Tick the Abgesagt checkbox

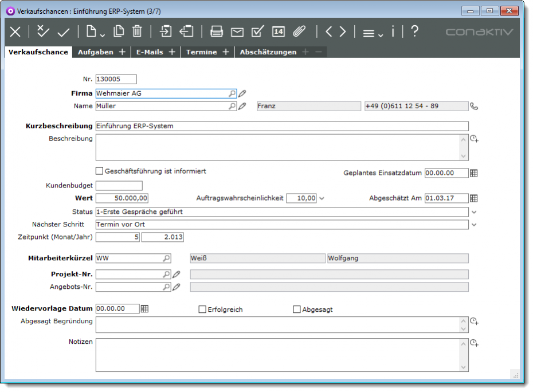pos(297,309)
